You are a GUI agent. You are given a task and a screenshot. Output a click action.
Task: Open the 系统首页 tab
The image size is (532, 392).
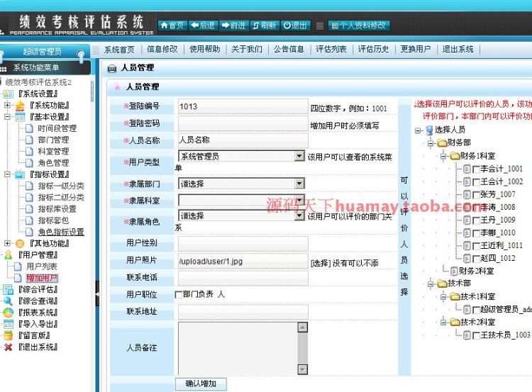(119, 50)
